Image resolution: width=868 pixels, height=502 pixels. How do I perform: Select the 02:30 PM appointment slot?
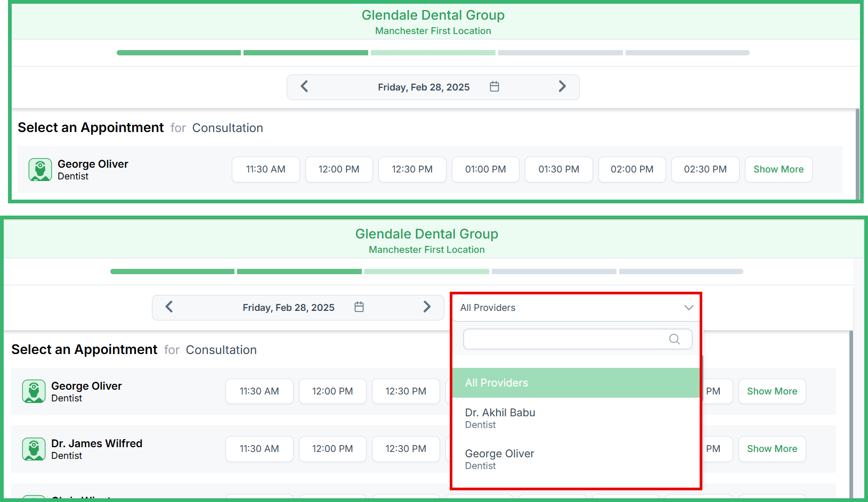coord(705,169)
